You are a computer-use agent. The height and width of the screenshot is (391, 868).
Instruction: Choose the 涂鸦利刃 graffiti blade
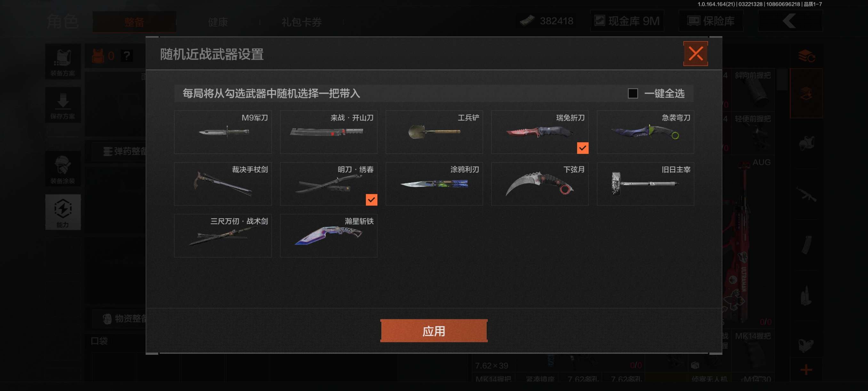pyautogui.click(x=434, y=184)
